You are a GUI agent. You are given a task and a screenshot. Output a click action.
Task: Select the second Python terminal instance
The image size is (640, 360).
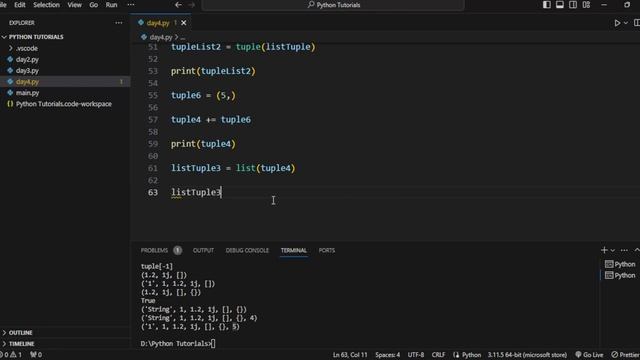coord(620,276)
